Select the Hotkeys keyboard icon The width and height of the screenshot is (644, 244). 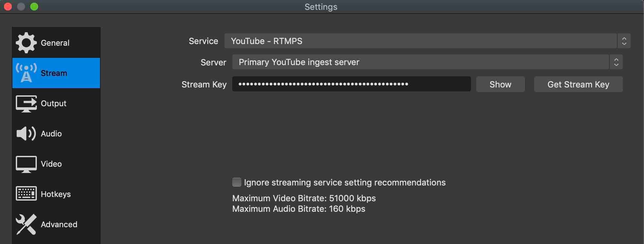click(26, 194)
